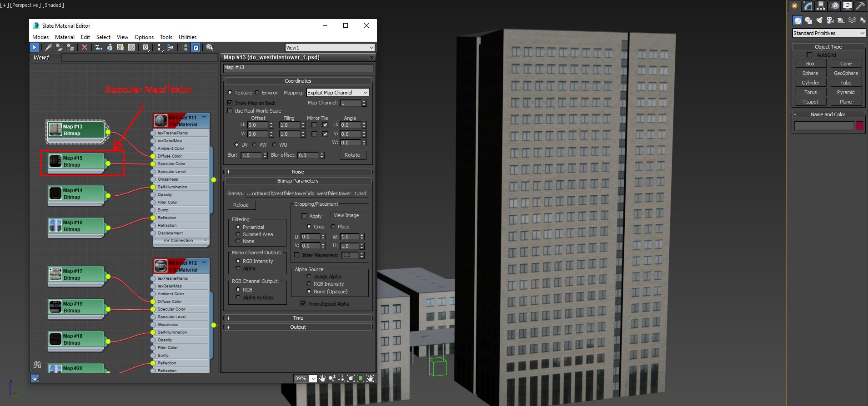Open the Material menu
This screenshot has width=868, height=406.
pos(65,37)
